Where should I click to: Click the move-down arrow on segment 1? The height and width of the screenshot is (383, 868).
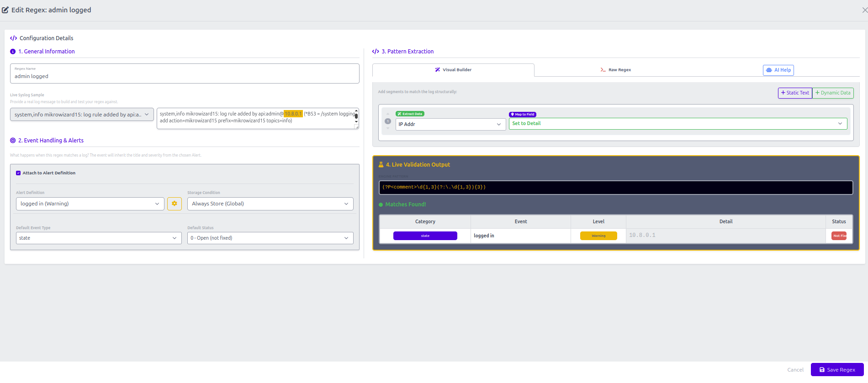(388, 128)
